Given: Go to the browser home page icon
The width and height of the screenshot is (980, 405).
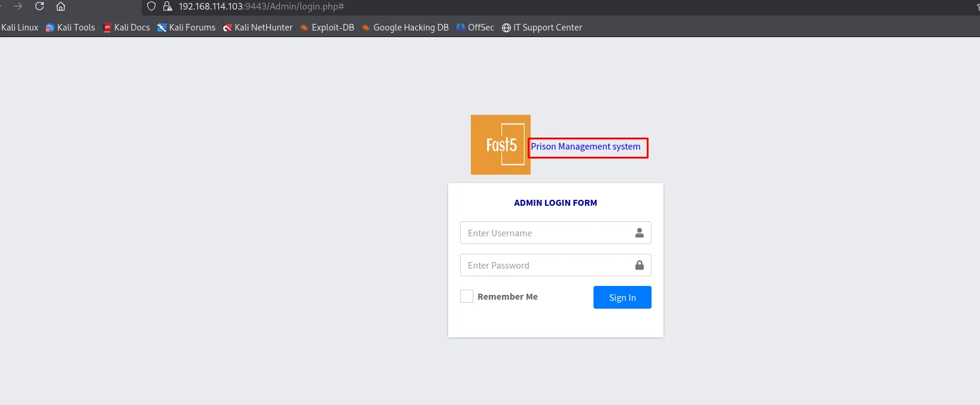Looking at the screenshot, I should (x=60, y=6).
